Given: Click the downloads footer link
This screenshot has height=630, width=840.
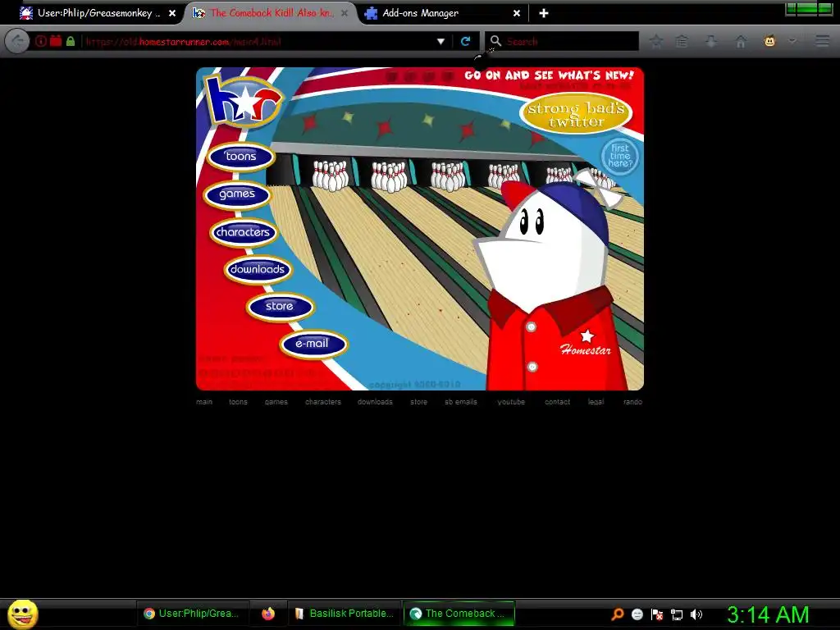Looking at the screenshot, I should point(375,402).
